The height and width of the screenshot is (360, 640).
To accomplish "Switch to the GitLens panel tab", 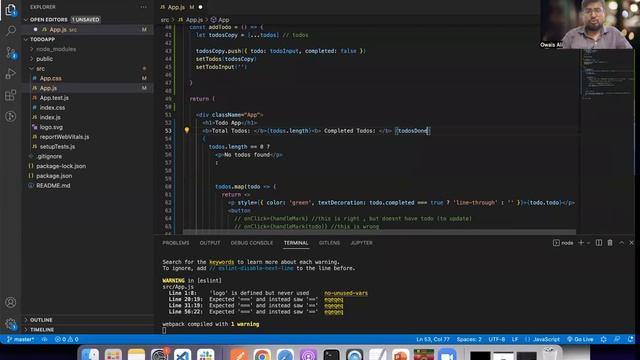I will 329,243.
